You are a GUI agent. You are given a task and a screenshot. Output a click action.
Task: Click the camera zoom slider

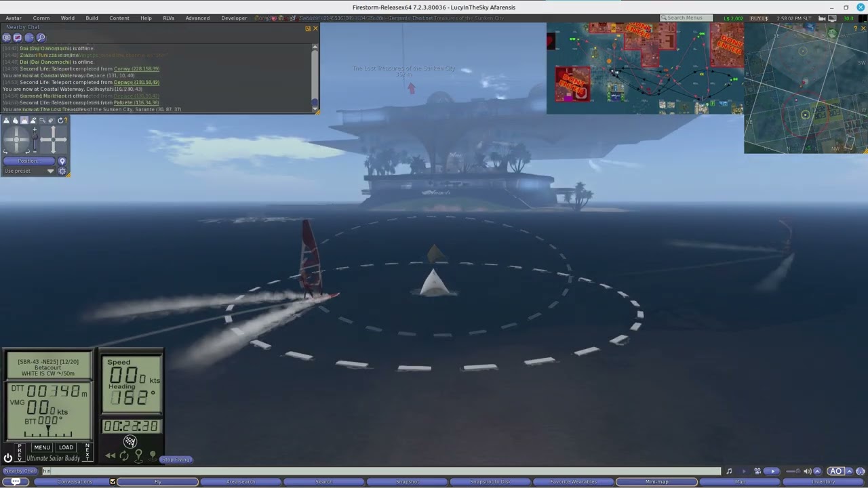point(35,140)
